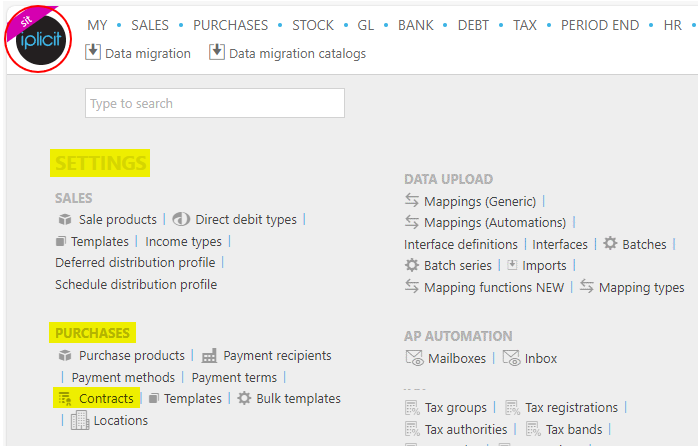Click the Locations building icon

pos(80,420)
